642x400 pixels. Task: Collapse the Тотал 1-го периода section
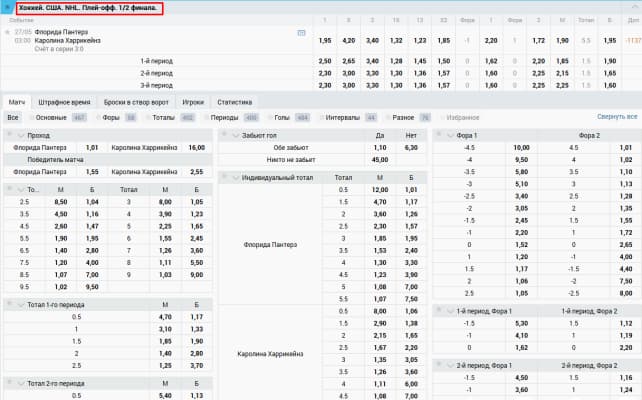point(21,305)
